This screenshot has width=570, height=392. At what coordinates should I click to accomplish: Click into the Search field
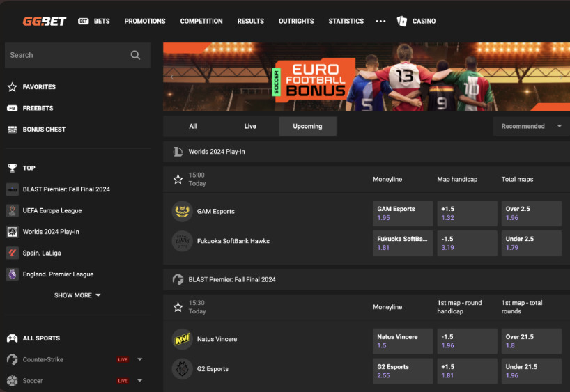[x=77, y=55]
